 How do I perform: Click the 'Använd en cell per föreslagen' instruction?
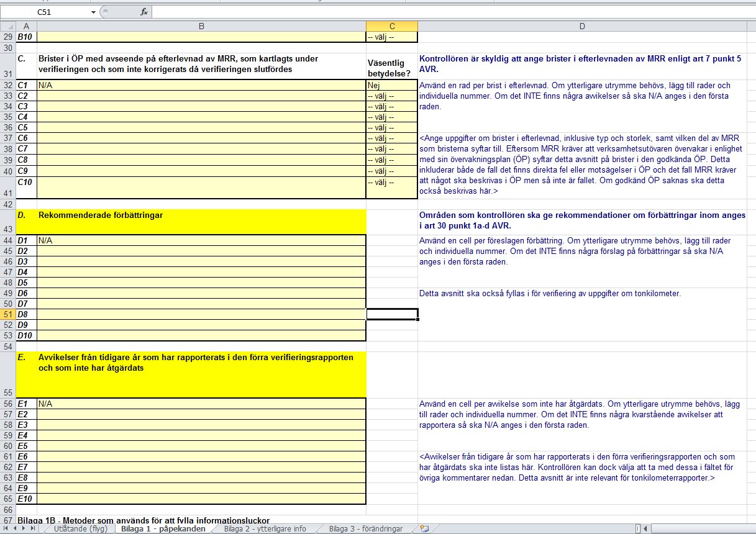point(575,251)
